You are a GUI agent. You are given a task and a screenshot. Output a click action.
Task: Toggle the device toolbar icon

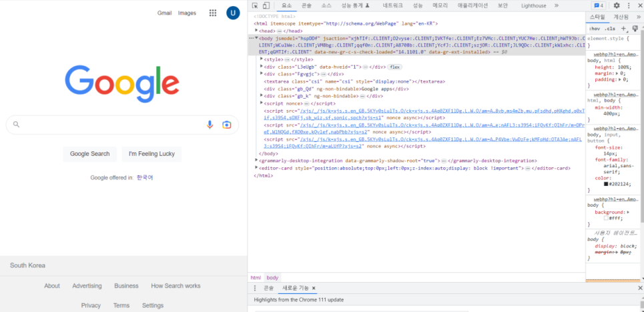266,6
